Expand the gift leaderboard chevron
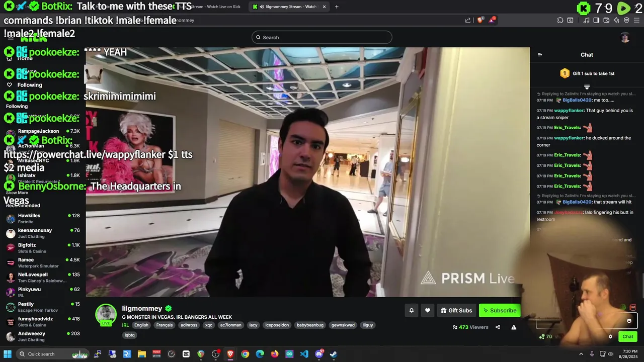This screenshot has height=362, width=644. click(587, 87)
